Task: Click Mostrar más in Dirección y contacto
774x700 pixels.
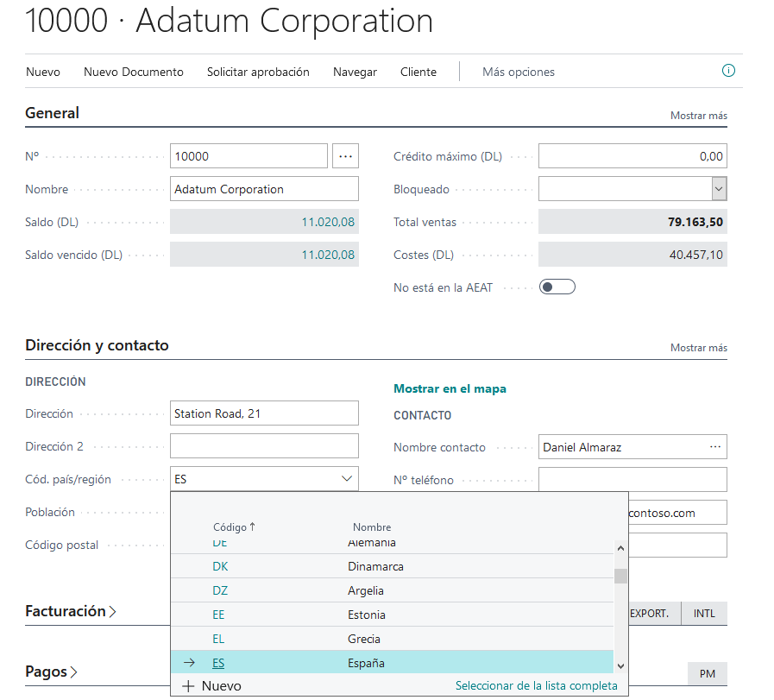Action: point(698,348)
